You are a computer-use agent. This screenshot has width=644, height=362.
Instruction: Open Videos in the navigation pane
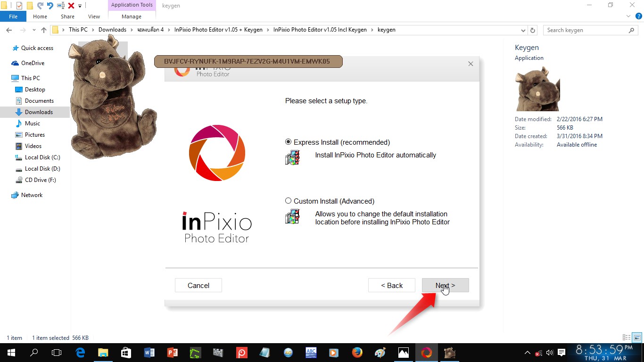point(33,146)
